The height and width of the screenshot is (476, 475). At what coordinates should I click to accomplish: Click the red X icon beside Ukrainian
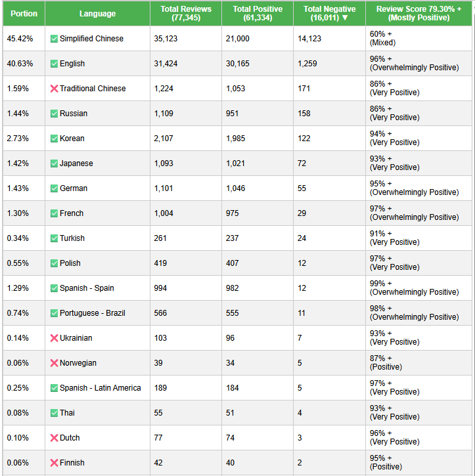point(54,338)
